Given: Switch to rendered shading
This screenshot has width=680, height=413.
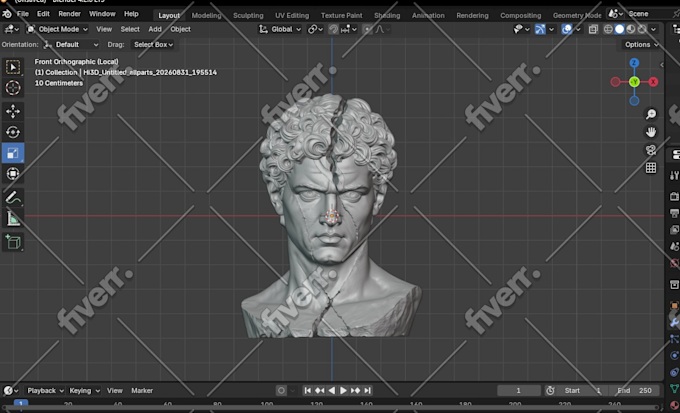Looking at the screenshot, I should [642, 29].
